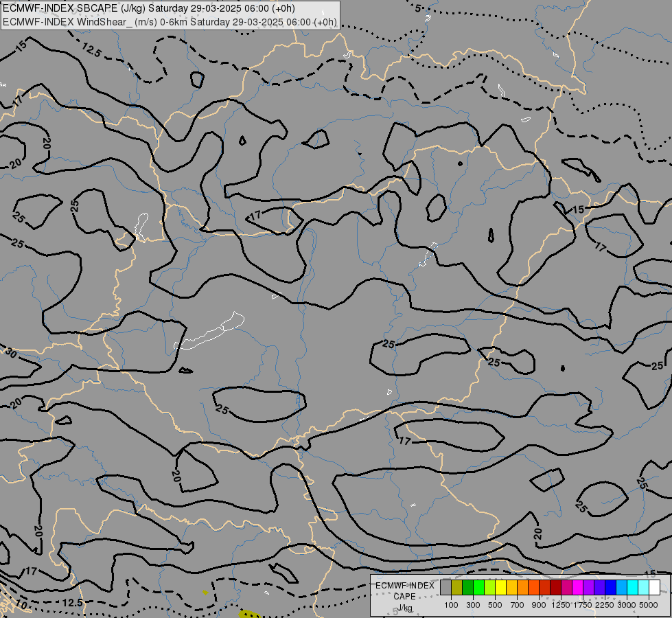Click the 2250 legend value

coord(605,605)
